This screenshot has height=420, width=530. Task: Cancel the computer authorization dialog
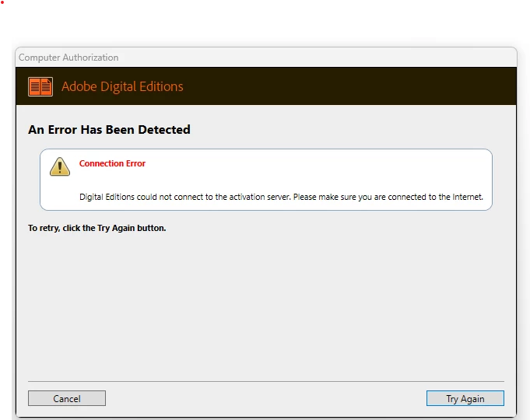67,398
